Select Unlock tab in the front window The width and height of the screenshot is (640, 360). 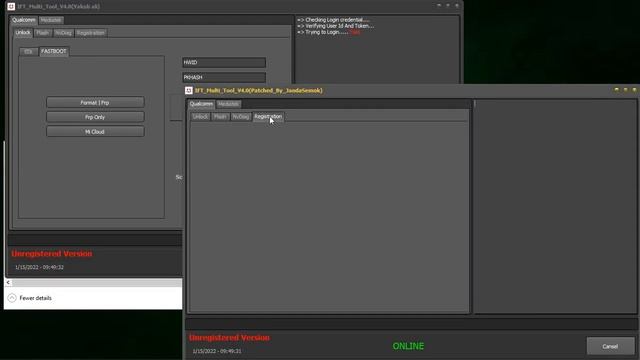[200, 117]
